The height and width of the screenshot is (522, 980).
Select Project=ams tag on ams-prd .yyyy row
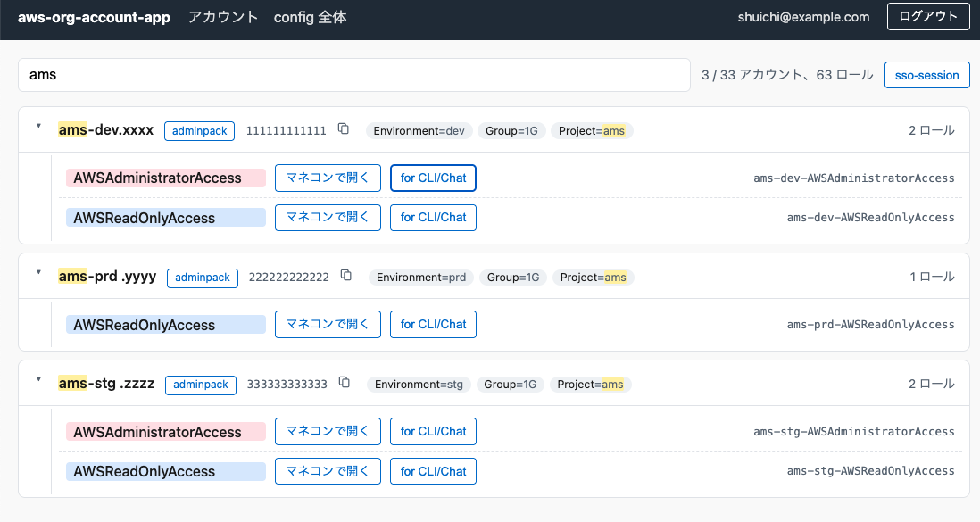594,277
